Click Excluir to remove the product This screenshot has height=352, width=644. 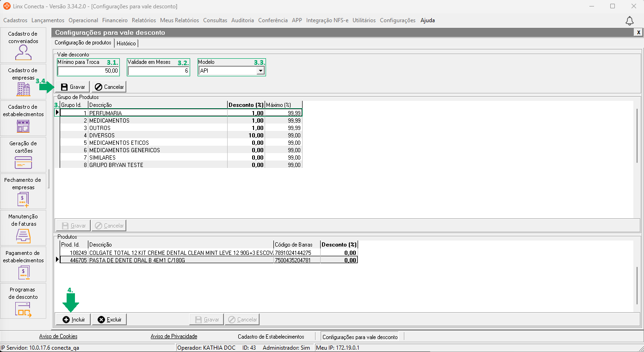point(109,320)
